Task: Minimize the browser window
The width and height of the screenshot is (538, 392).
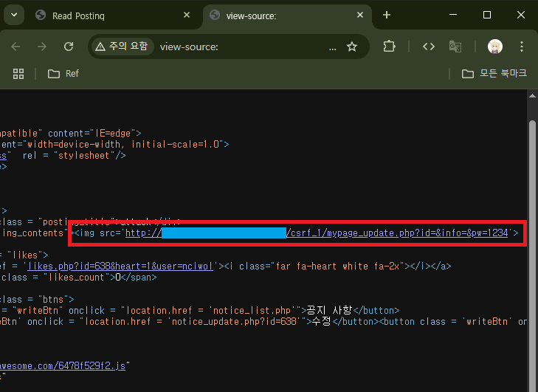Action: [453, 15]
